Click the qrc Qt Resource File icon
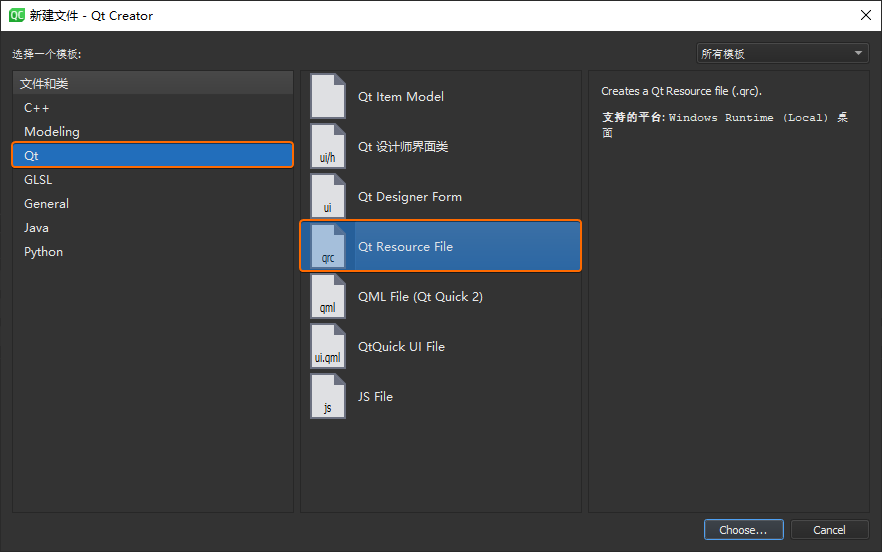Screen dimensions: 882x552 coord(328,246)
